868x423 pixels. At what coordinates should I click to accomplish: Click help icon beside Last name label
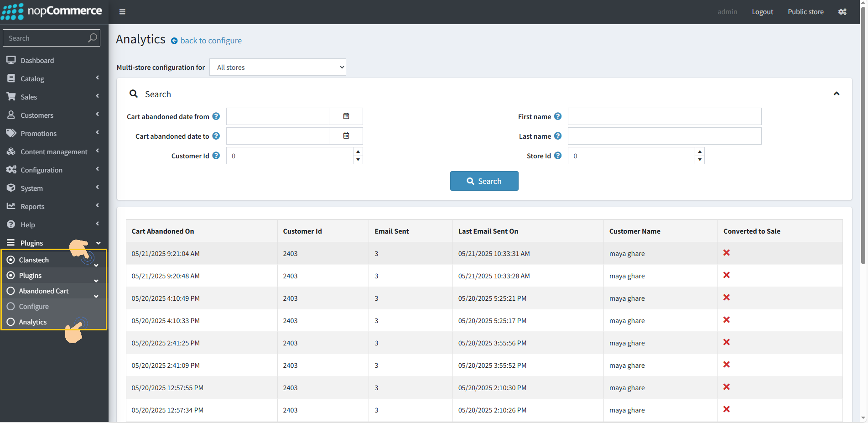coord(557,136)
